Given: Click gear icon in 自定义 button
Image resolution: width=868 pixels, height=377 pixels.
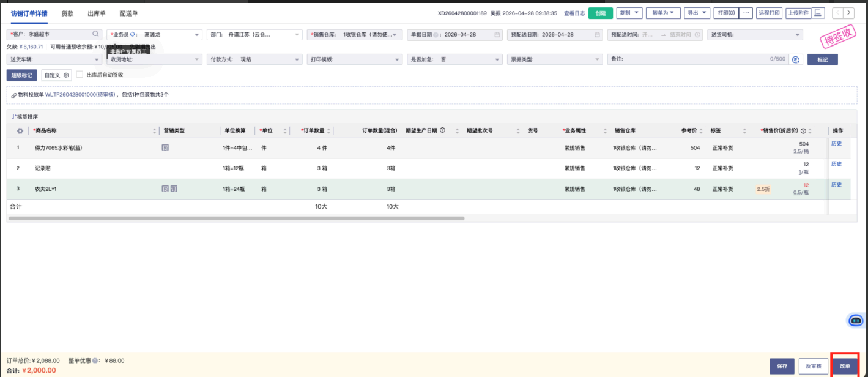Looking at the screenshot, I should (x=67, y=75).
